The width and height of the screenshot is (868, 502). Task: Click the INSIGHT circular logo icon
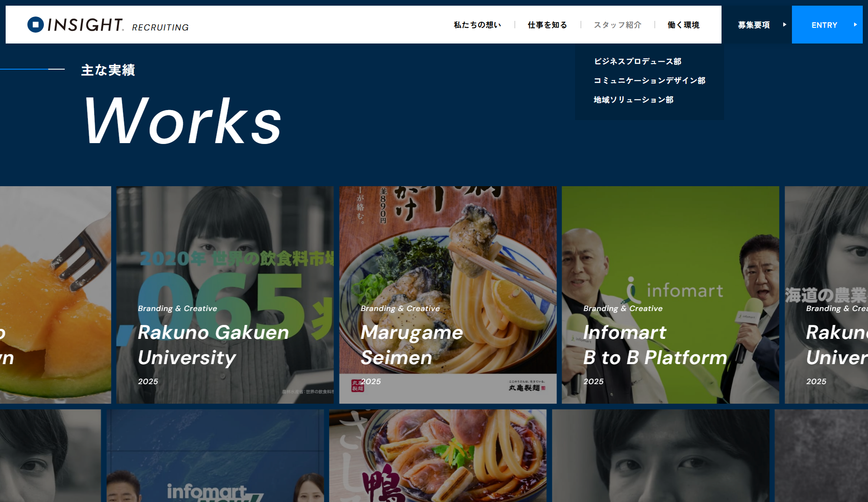35,25
